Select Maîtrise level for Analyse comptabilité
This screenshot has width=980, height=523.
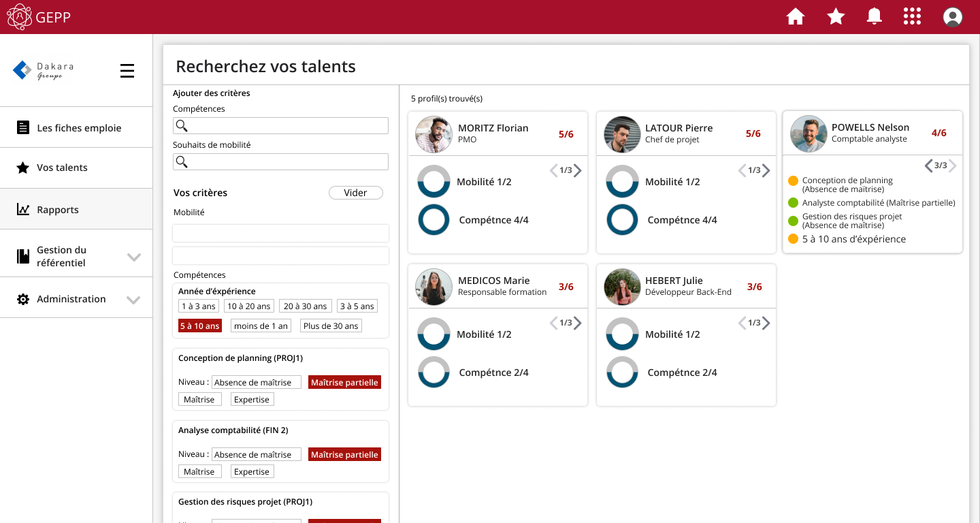199,472
